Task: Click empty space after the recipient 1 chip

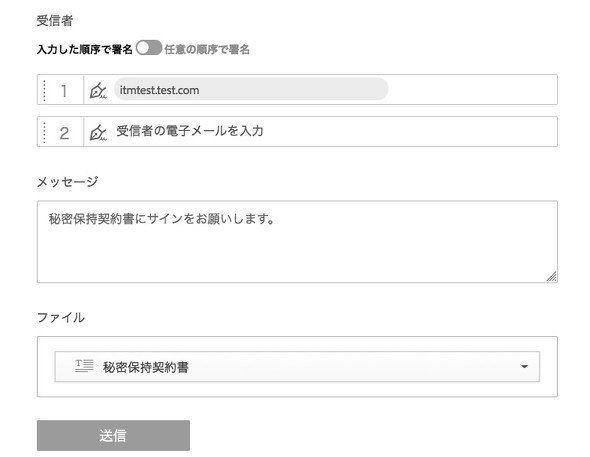Action: 472,90
